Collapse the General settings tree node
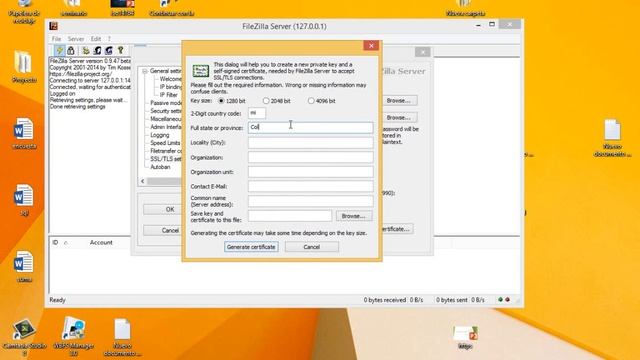Image resolution: width=640 pixels, height=360 pixels. (145, 71)
